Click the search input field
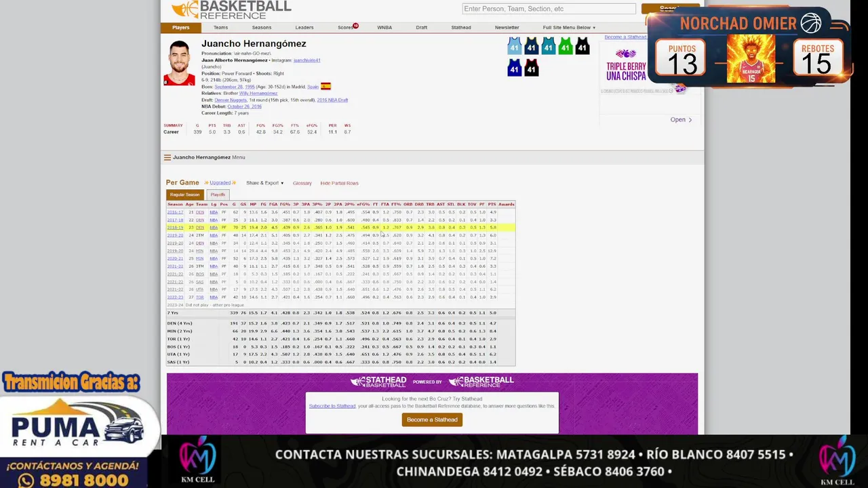The image size is (868, 488). point(549,9)
